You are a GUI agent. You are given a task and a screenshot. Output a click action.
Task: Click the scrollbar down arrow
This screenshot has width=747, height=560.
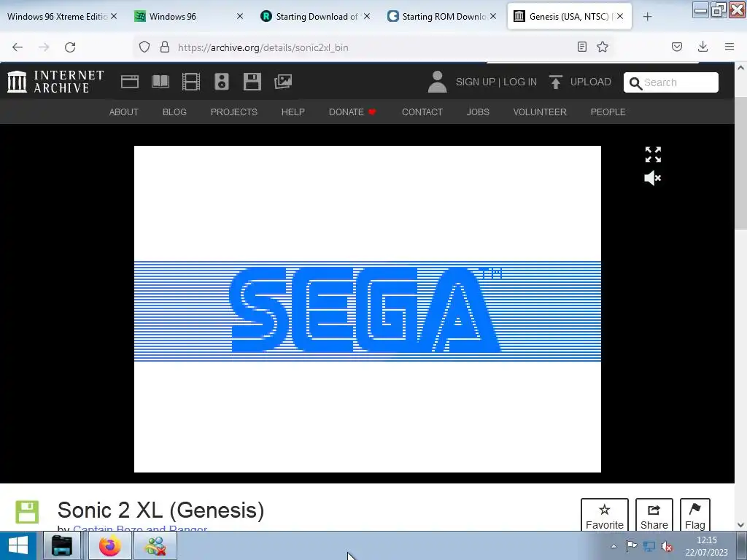(x=741, y=525)
